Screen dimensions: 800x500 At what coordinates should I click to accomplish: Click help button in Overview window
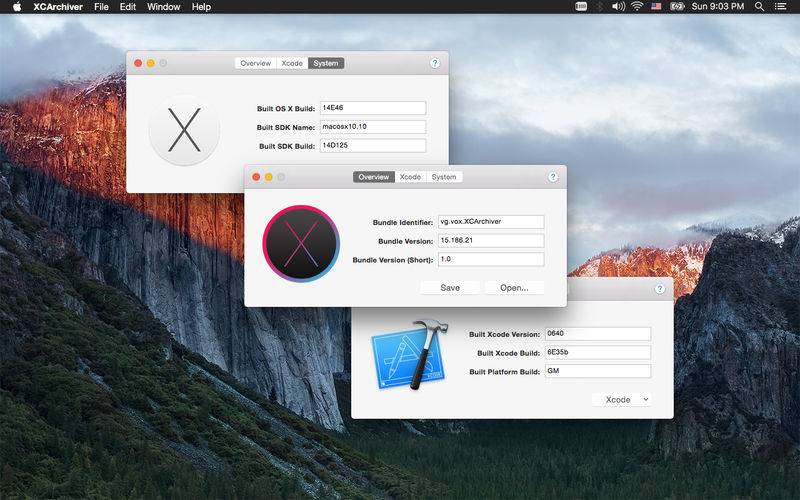tap(553, 177)
